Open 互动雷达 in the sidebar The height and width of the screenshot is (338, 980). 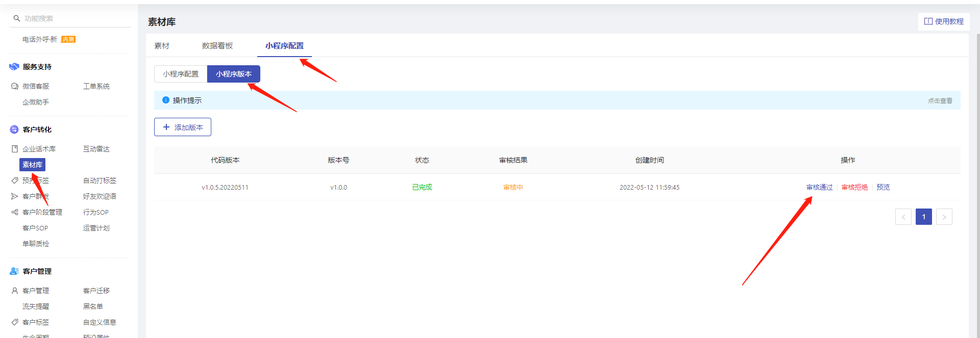click(96, 149)
